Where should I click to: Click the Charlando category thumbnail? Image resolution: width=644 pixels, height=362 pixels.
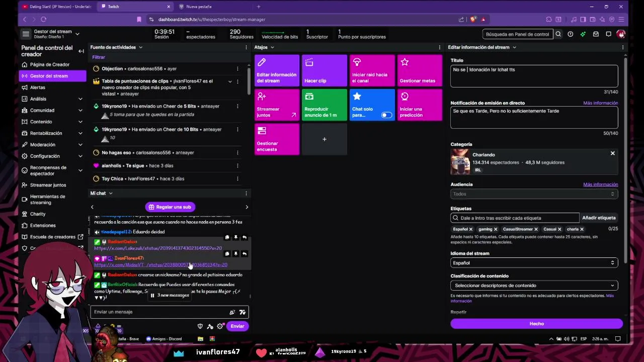tap(460, 162)
